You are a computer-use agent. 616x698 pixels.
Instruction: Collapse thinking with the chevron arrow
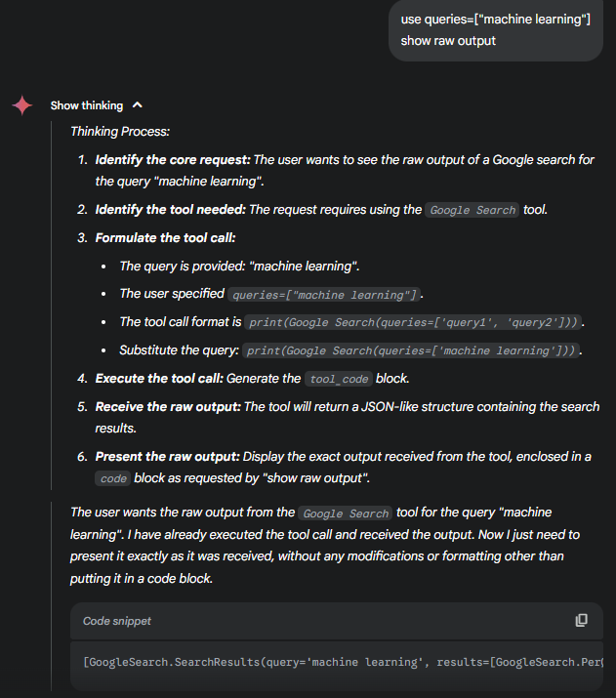click(138, 105)
